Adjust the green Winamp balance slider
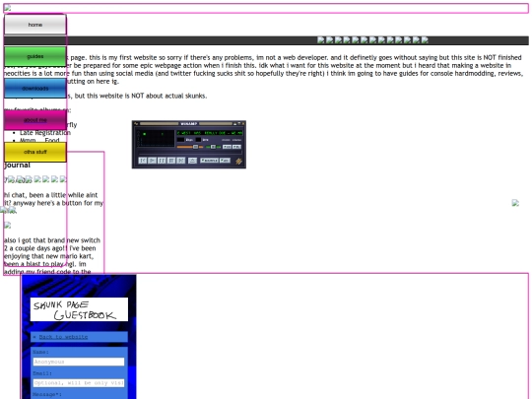Viewport: 532px width, 399px height. pyautogui.click(x=213, y=147)
